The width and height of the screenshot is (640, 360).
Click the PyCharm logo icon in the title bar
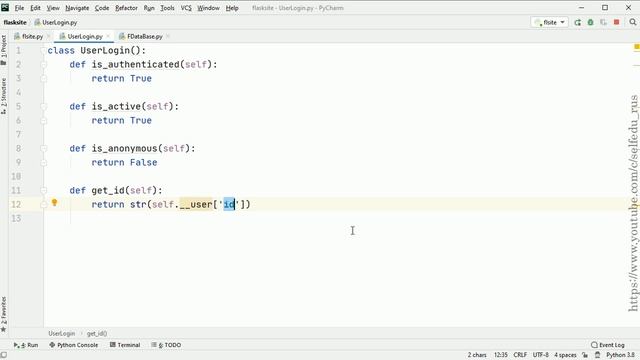tap(5, 7)
